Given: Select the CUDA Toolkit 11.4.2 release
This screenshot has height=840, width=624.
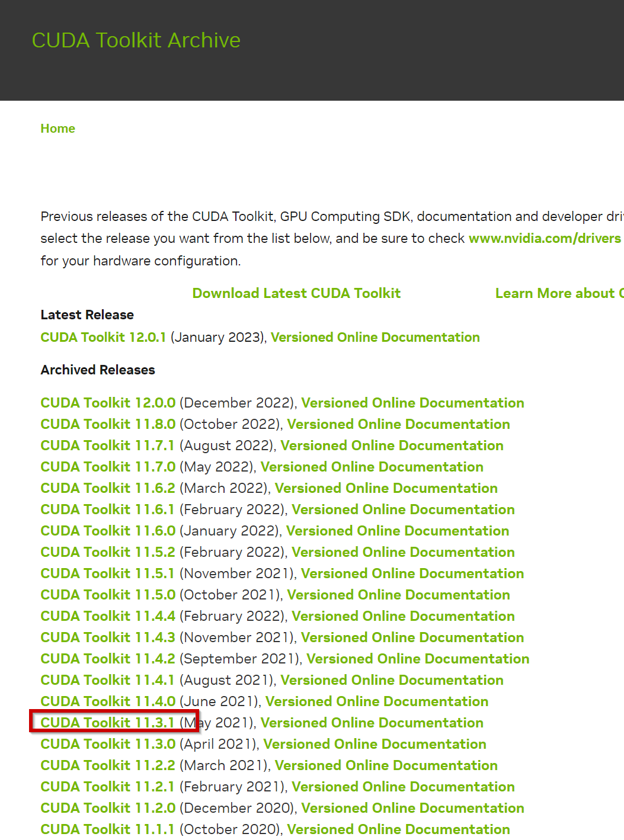Looking at the screenshot, I should tap(108, 659).
